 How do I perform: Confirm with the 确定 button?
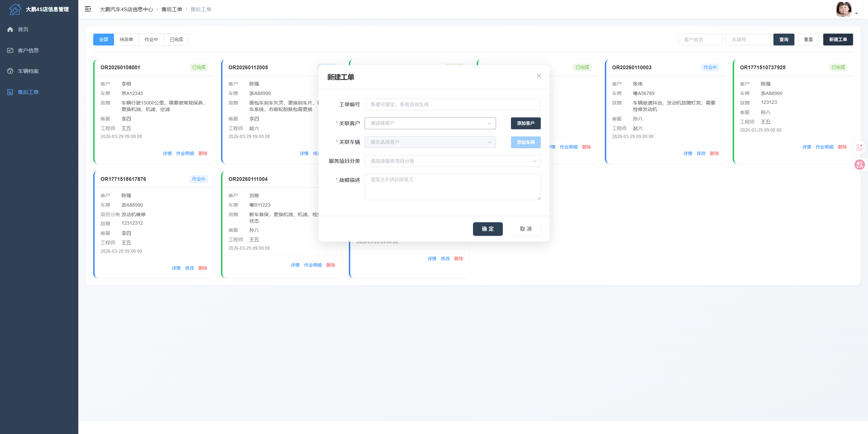coord(488,229)
